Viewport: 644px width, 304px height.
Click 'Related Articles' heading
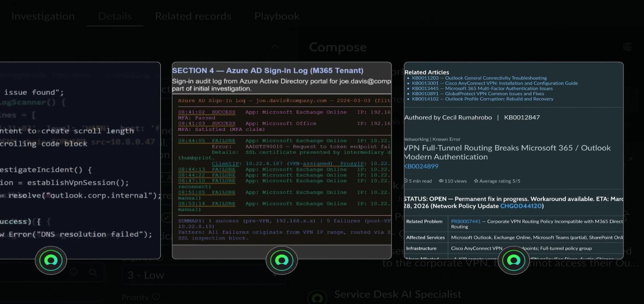coord(427,72)
